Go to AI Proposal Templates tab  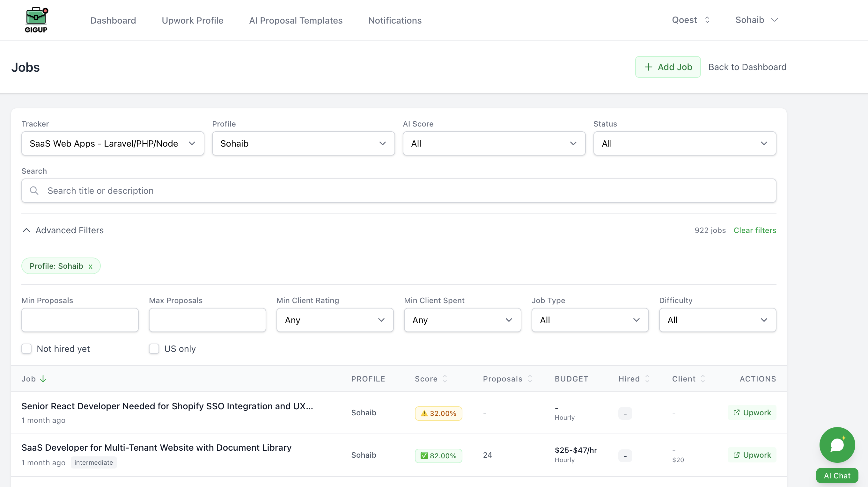click(x=296, y=20)
